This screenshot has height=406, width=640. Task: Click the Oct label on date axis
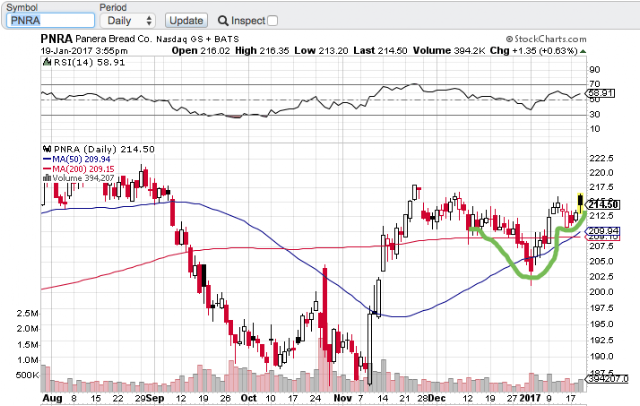click(248, 398)
